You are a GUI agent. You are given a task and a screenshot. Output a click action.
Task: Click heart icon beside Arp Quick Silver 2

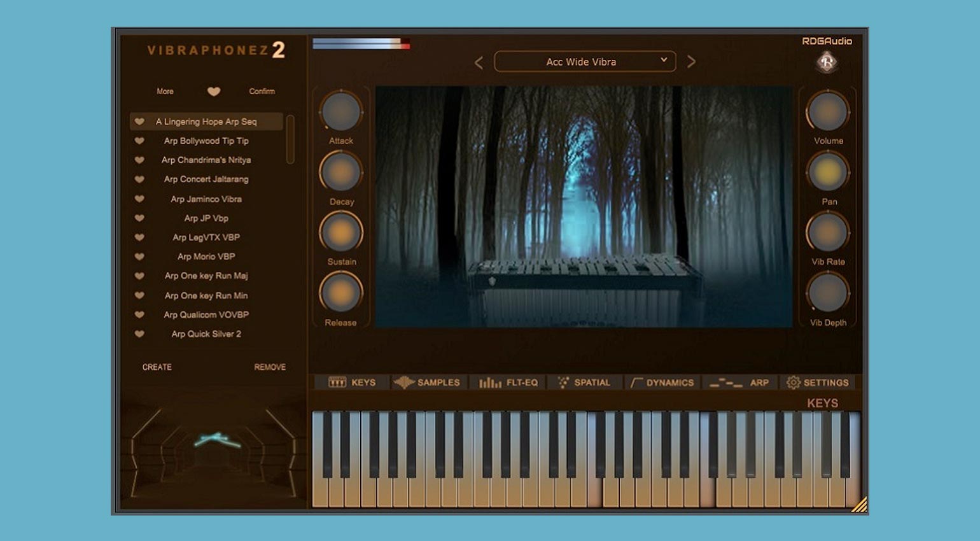pos(139,334)
